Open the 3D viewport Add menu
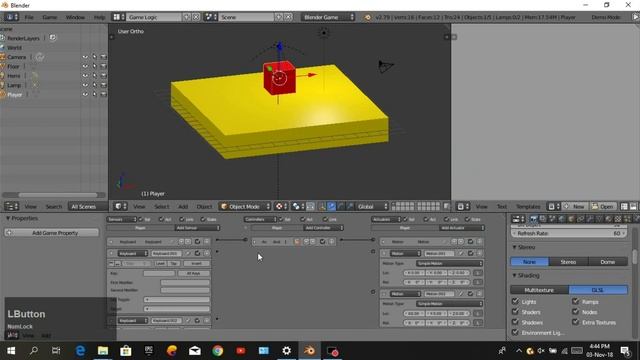Image resolution: width=640 pixels, height=360 pixels. 183,207
